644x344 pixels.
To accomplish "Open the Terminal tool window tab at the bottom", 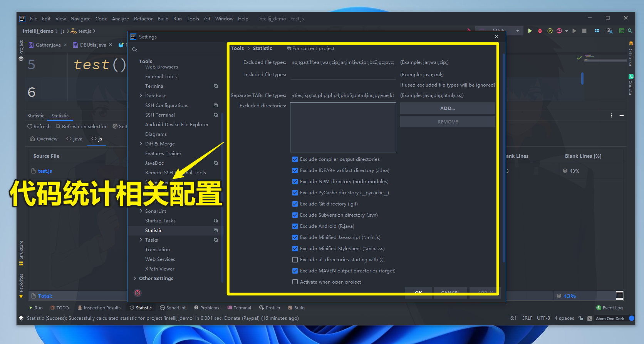I will tap(239, 308).
